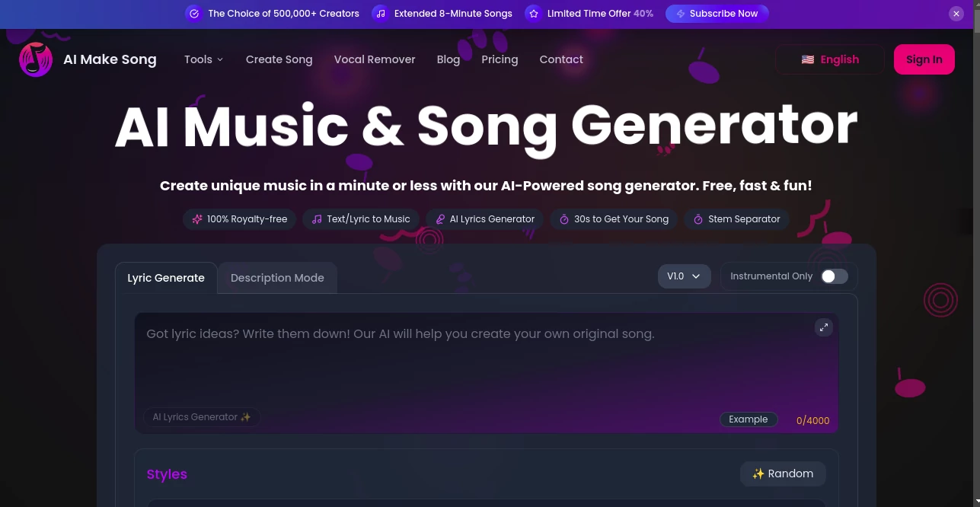Click the Example button below the lyrics box
Viewport: 980px width, 507px height.
(x=748, y=419)
